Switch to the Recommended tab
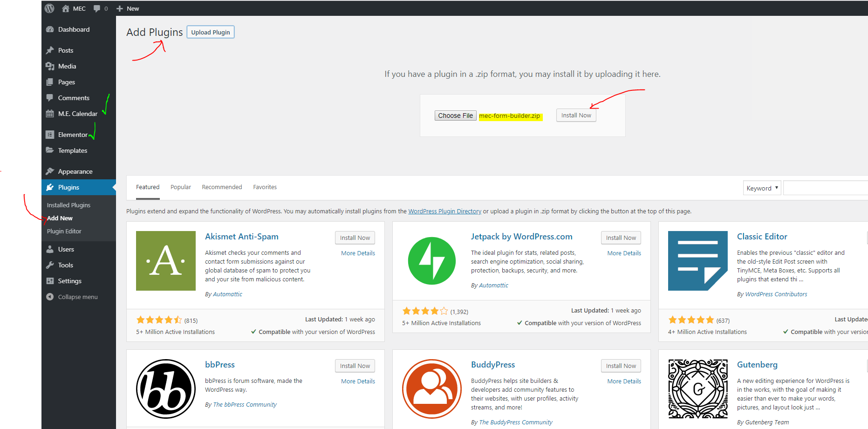868x429 pixels. (x=222, y=187)
